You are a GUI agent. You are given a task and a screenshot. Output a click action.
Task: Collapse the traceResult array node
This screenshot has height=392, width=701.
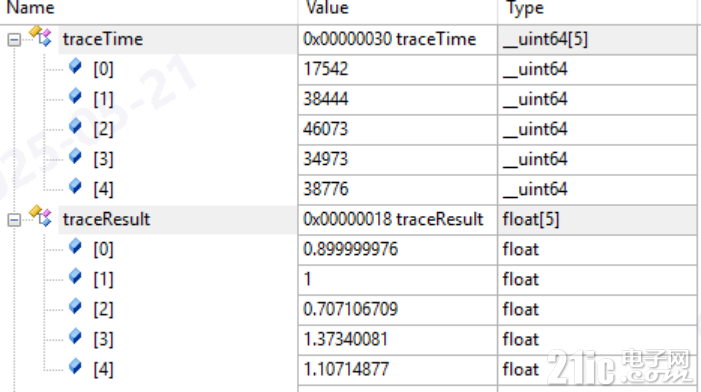click(14, 219)
